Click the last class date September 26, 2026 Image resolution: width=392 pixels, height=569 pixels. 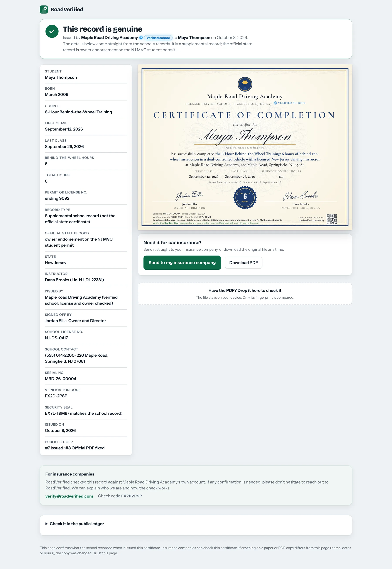click(x=64, y=147)
